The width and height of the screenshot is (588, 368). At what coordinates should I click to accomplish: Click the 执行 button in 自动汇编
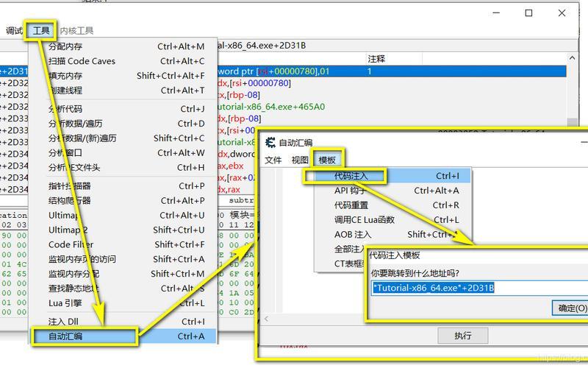coord(463,336)
